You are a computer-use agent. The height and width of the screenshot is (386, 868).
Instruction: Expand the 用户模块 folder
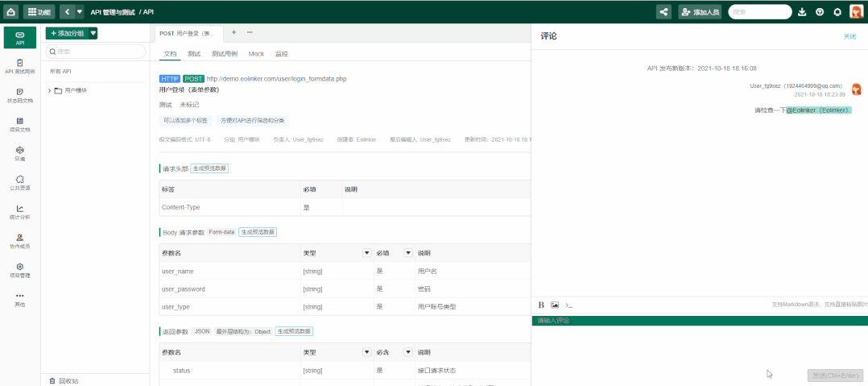point(50,90)
